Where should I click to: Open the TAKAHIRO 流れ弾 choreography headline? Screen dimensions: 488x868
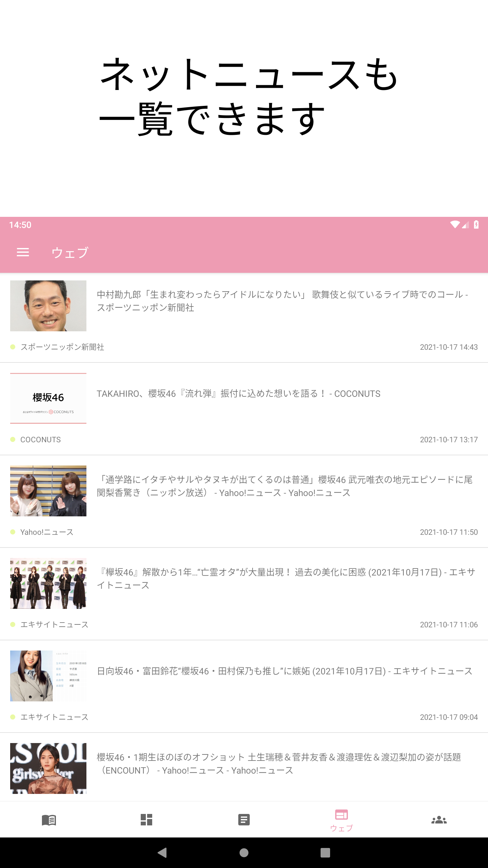[239, 394]
